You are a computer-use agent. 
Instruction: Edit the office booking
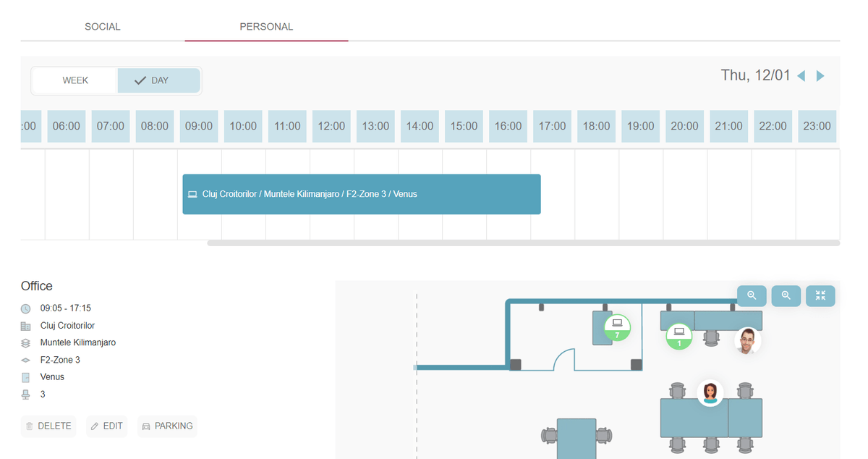tap(106, 426)
